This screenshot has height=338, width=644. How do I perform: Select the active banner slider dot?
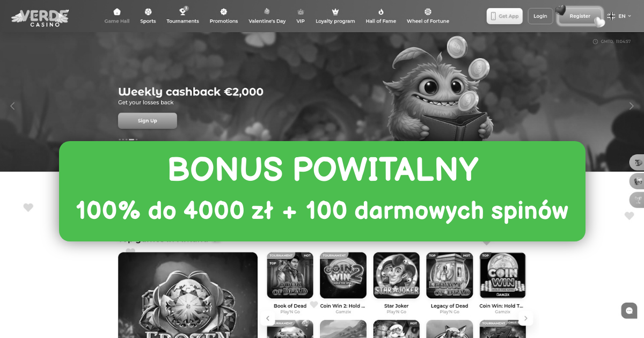[x=131, y=139]
